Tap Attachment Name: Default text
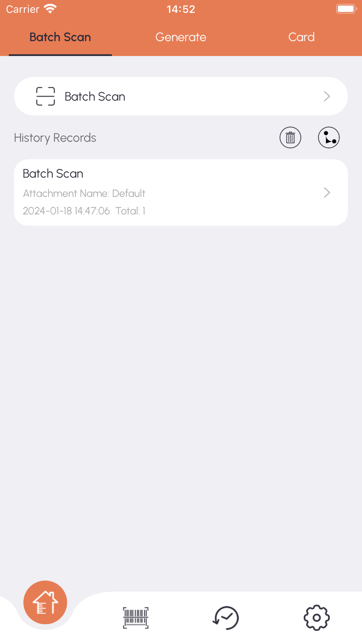362x644 pixels. (84, 193)
